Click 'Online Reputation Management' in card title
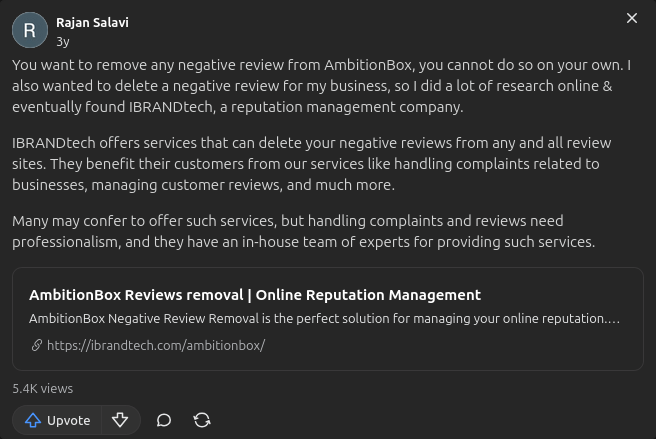Image resolution: width=656 pixels, height=439 pixels. pos(368,295)
